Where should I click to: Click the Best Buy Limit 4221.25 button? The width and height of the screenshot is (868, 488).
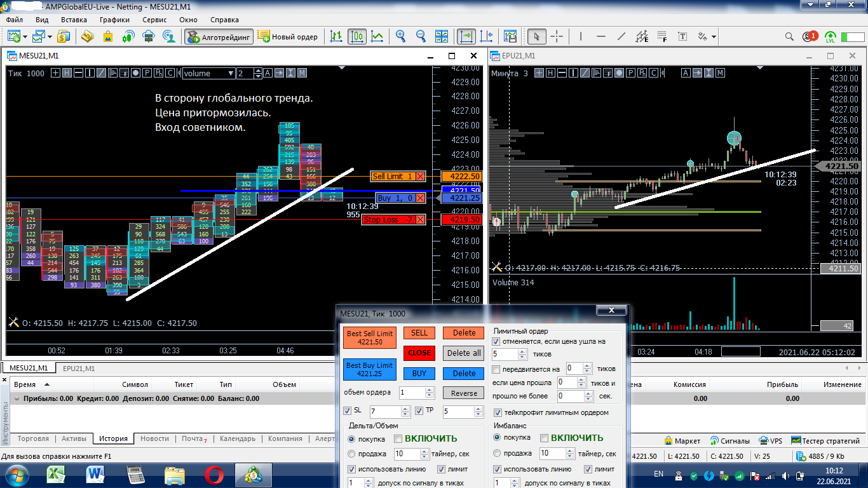click(370, 370)
